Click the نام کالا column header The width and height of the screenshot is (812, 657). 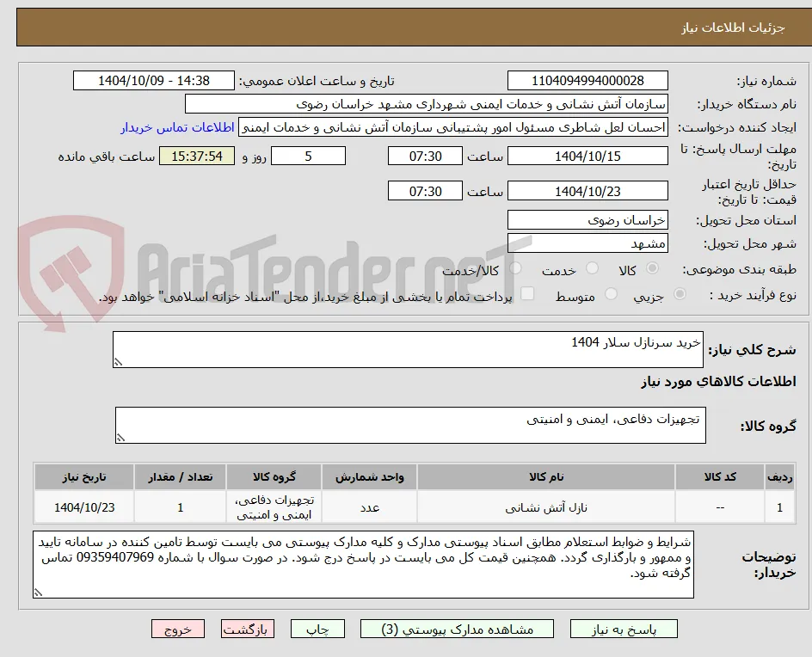546,476
